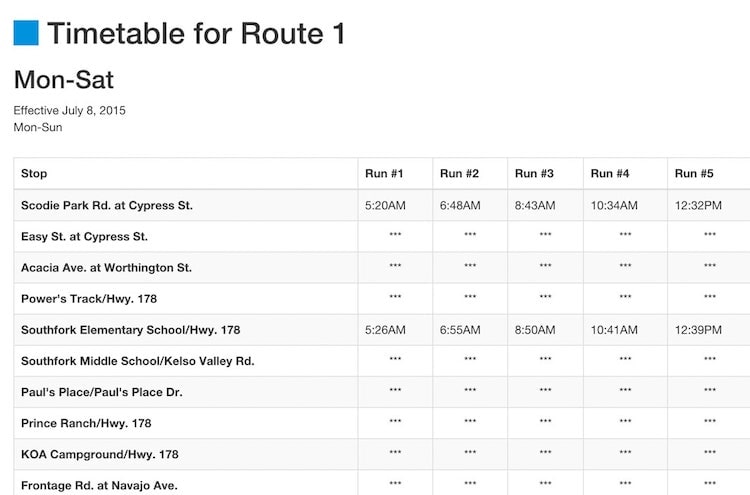Click the Timetable for Route 1 heading

click(196, 34)
